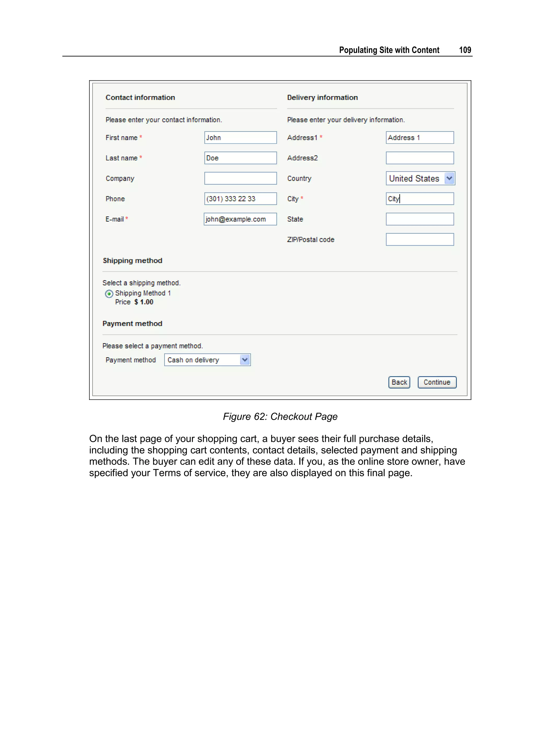The image size is (535, 756).
Task: Click the Shipping Method 1 label
Action: (143, 293)
